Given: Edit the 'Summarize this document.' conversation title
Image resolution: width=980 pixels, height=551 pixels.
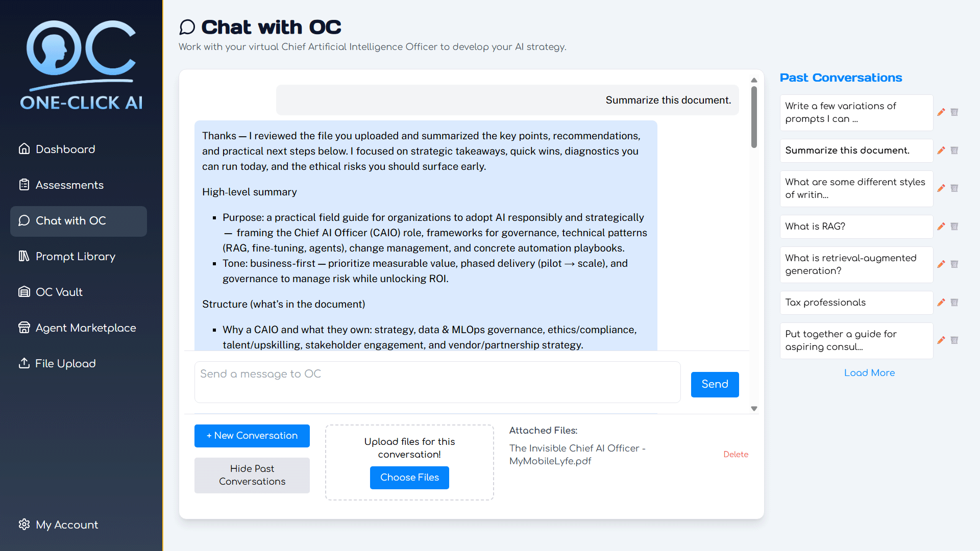Looking at the screenshot, I should pos(941,151).
